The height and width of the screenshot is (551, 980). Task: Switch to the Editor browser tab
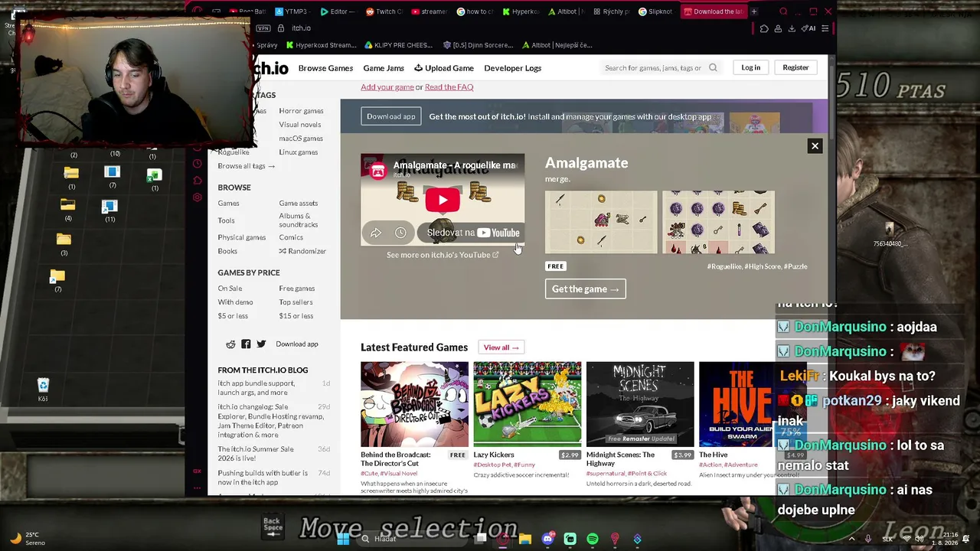(338, 11)
